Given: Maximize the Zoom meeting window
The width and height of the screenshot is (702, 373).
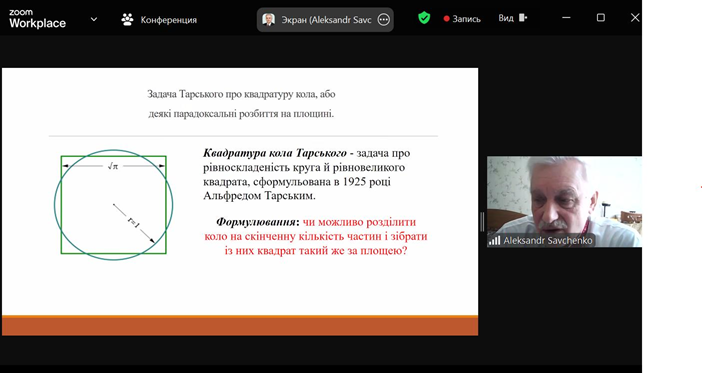Looking at the screenshot, I should click(x=601, y=17).
